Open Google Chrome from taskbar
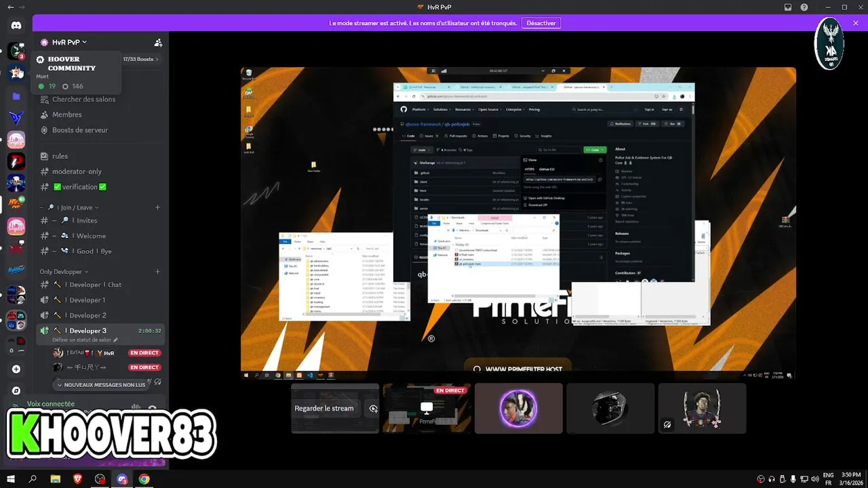Screen dimensions: 868x488 coord(144,479)
